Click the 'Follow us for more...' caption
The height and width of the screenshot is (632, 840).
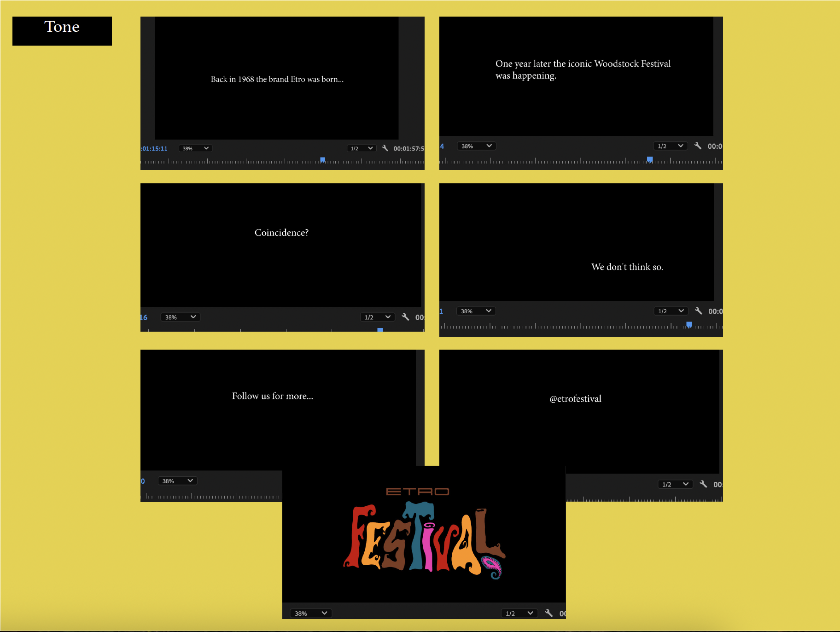point(273,396)
